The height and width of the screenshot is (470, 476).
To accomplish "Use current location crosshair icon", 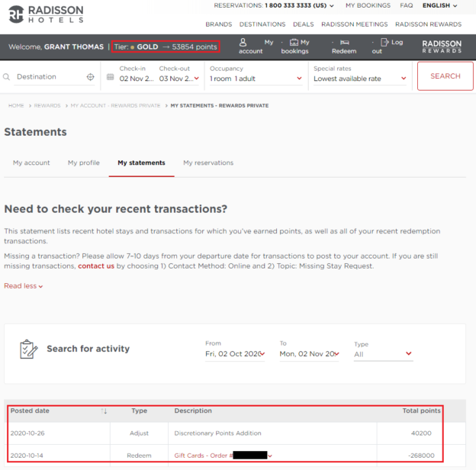I will tap(90, 77).
